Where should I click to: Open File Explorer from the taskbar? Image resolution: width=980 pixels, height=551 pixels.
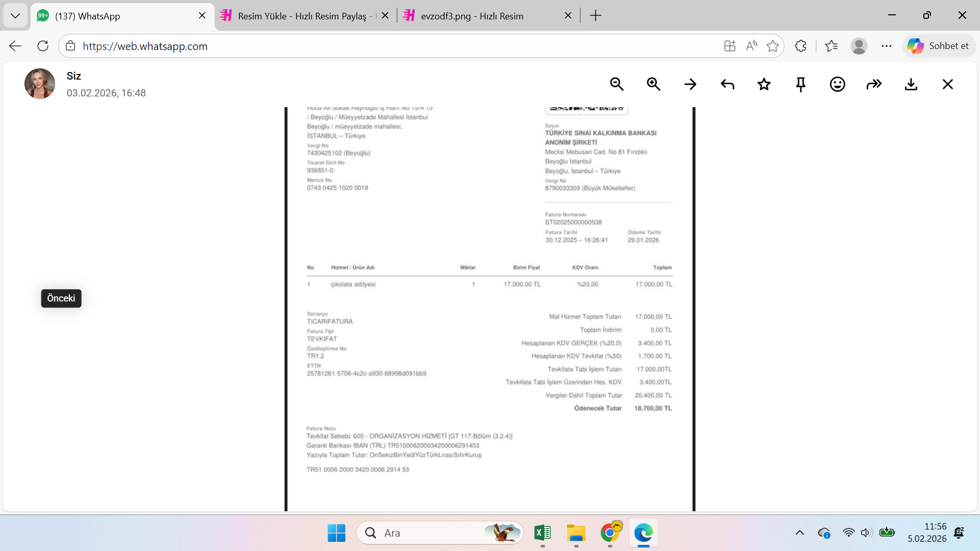coord(576,533)
